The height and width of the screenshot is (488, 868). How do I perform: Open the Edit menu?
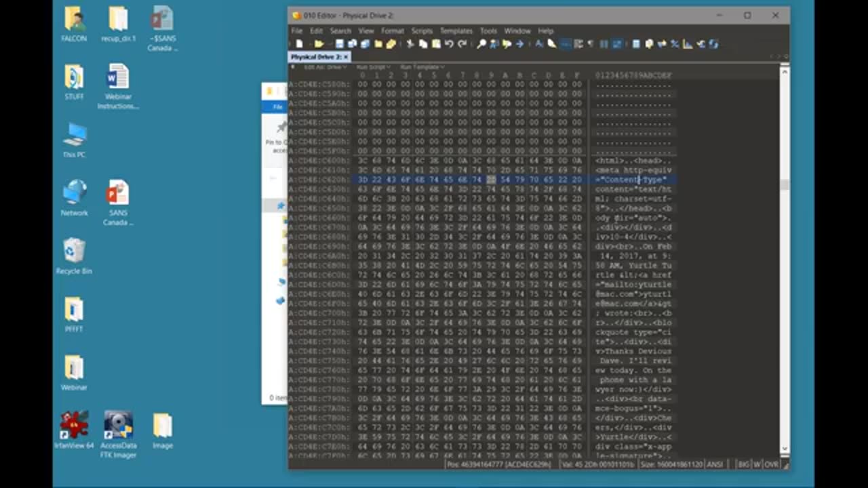[317, 30]
